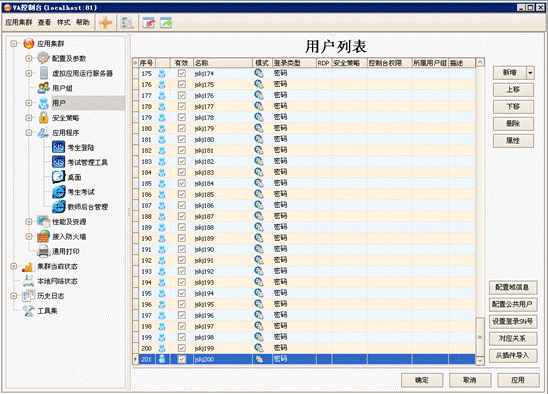
Task: Click the 考生考试 browser icon
Action: [x=58, y=192]
